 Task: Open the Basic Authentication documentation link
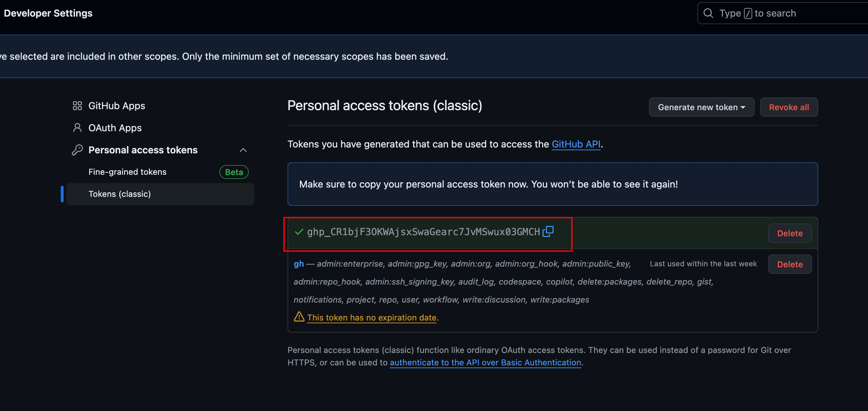[485, 363]
